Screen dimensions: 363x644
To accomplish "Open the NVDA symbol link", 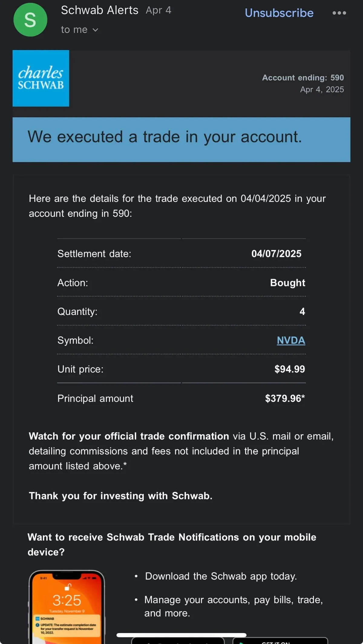I will [x=291, y=340].
